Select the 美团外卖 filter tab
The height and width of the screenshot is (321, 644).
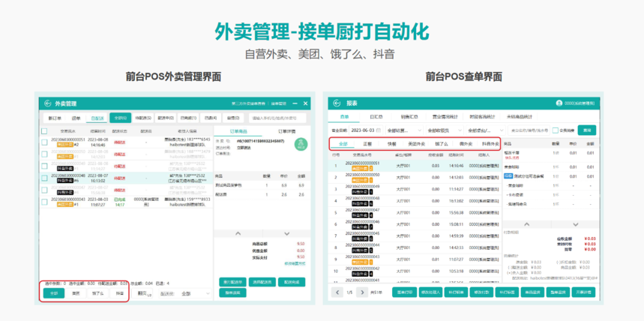[417, 144]
